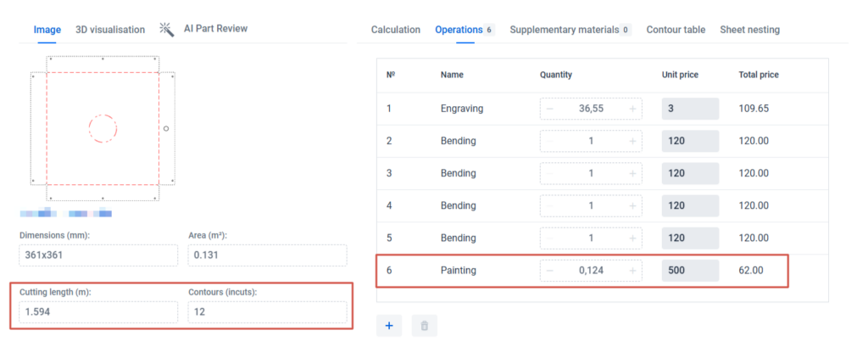The width and height of the screenshot is (868, 353).
Task: Click the AI Part Review wand icon
Action: 166,29
